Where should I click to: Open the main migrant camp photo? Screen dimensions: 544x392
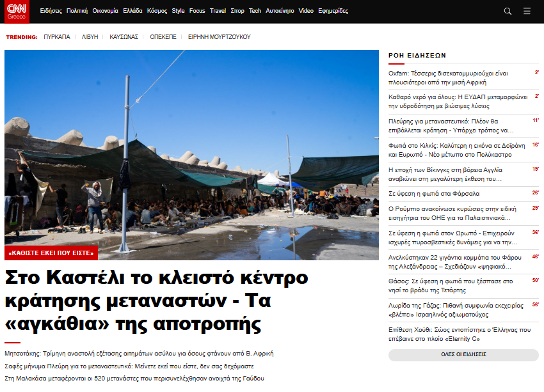[191, 155]
